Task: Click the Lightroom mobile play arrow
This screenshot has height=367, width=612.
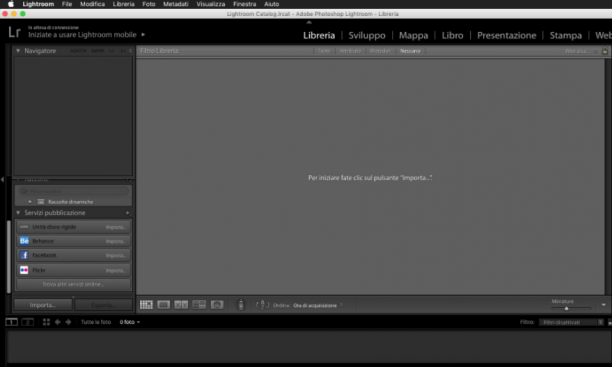Action: 143,34
